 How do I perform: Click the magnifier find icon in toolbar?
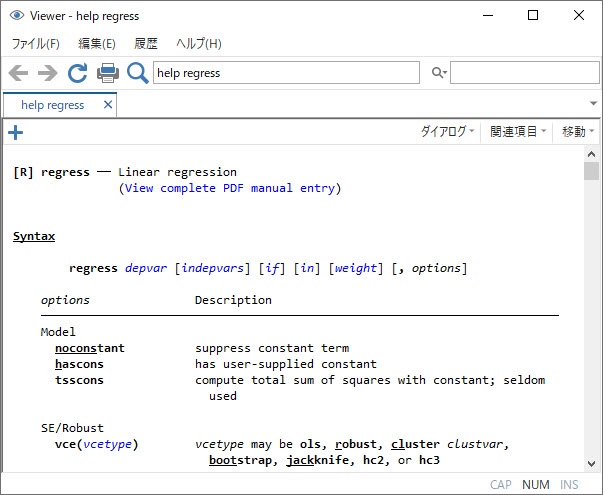click(138, 73)
